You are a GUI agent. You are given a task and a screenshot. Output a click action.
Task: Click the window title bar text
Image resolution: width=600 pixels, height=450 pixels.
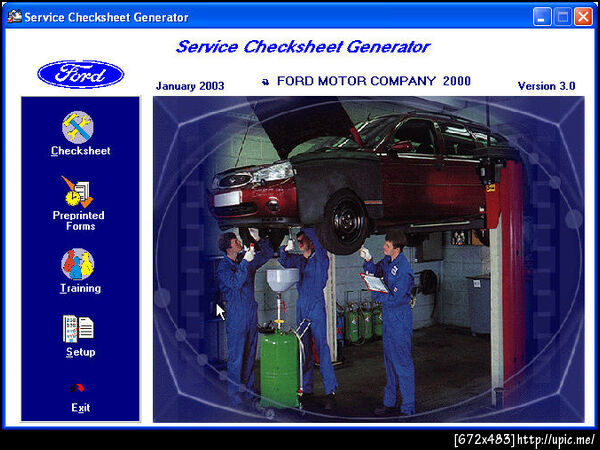click(106, 17)
